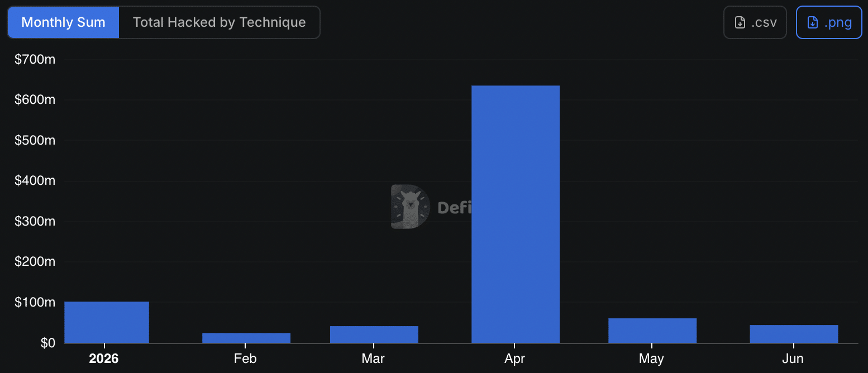This screenshot has width=868, height=373.
Task: Click the Apr x-axis label
Action: [515, 358]
